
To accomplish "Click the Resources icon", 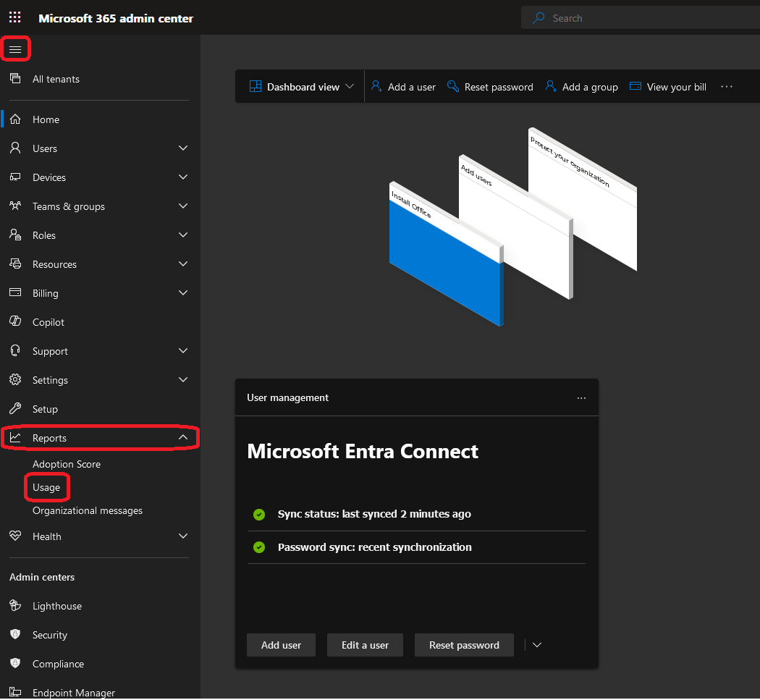I will tap(15, 263).
